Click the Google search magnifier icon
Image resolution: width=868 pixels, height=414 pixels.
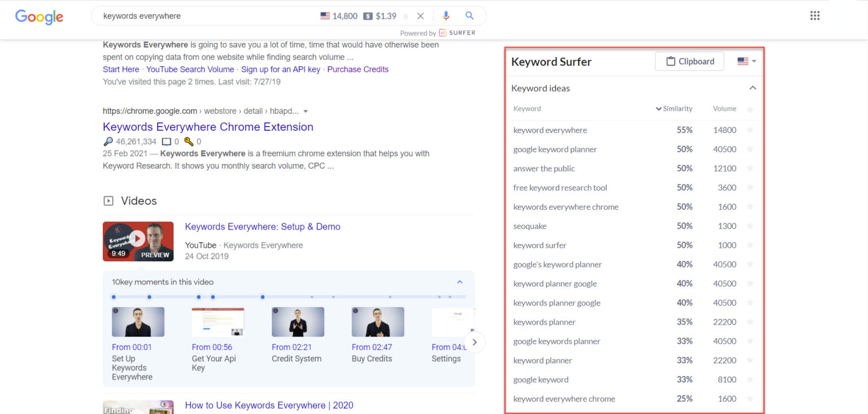pos(470,16)
